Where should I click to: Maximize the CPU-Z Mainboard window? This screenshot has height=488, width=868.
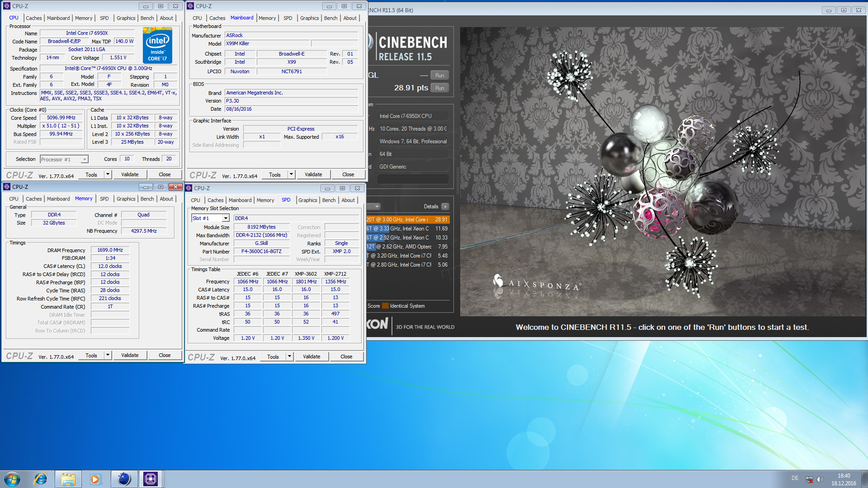pos(344,6)
